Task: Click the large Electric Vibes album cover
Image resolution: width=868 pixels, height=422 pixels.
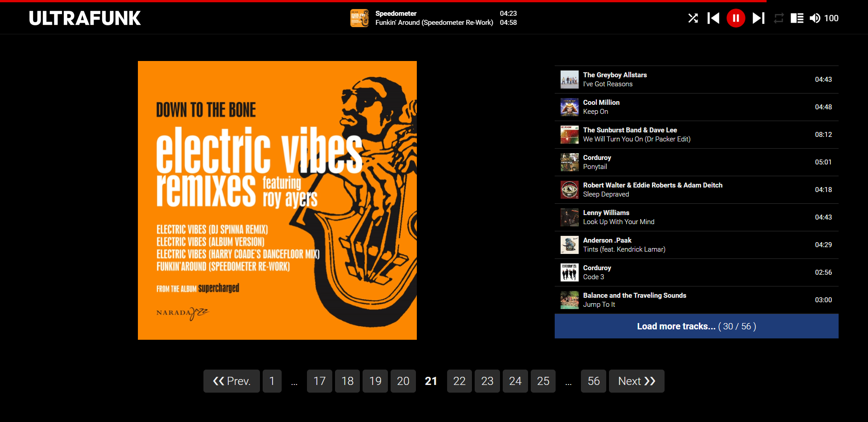Action: coord(277,200)
